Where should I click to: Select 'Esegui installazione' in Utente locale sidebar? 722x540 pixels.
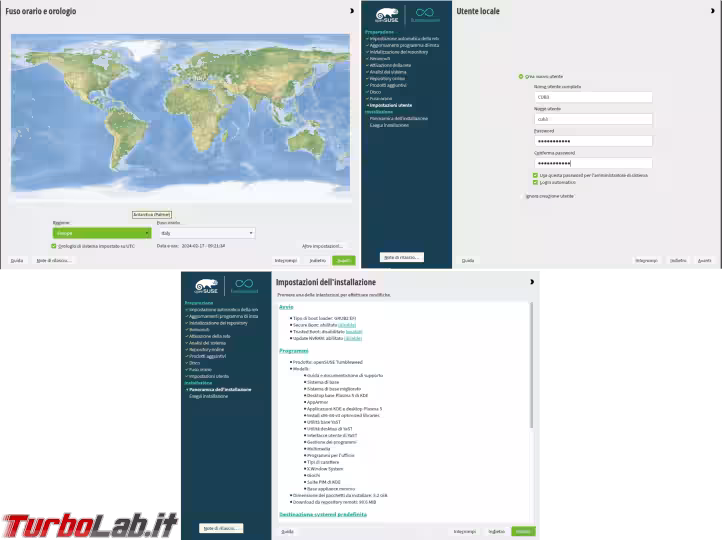pyautogui.click(x=389, y=125)
